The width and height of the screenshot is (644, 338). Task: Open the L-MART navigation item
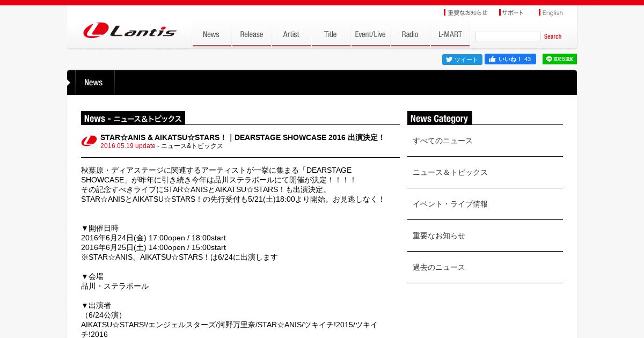tap(450, 34)
